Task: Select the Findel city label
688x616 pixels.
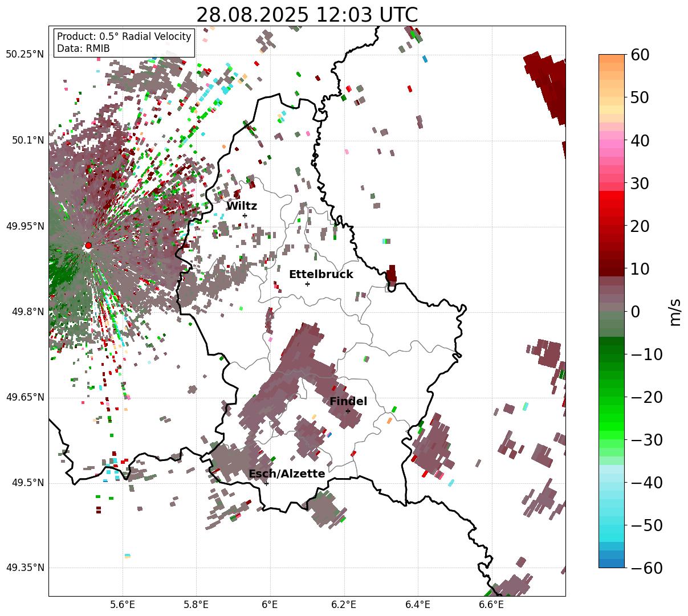Action: pyautogui.click(x=348, y=401)
